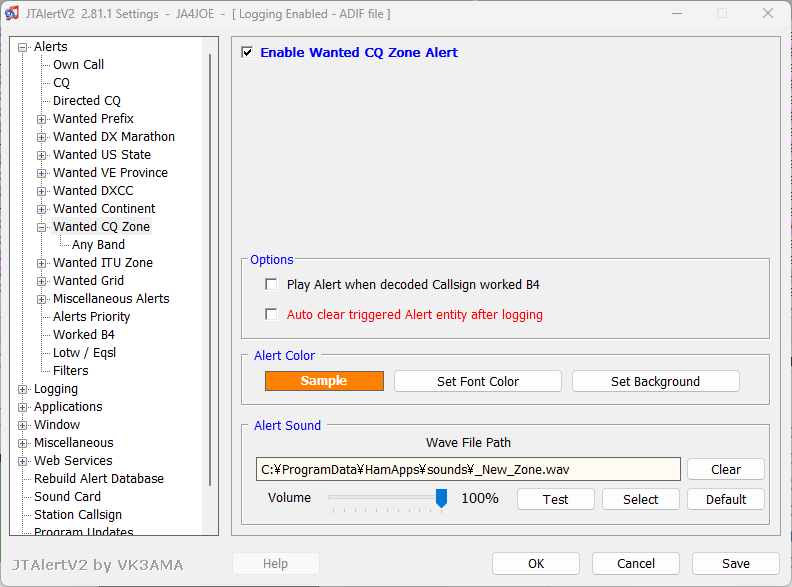The width and height of the screenshot is (792, 587).
Task: Click the OK button
Action: [536, 564]
